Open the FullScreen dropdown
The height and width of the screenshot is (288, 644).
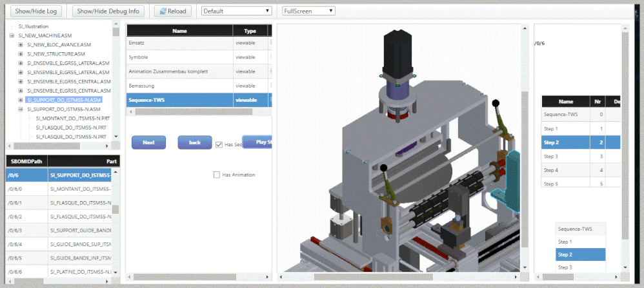click(x=309, y=11)
